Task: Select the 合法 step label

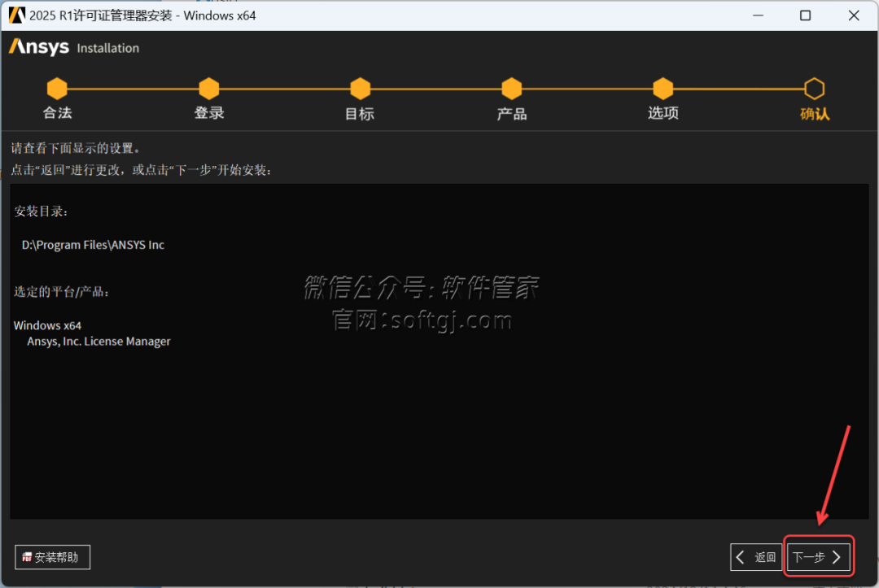Action: 57,113
